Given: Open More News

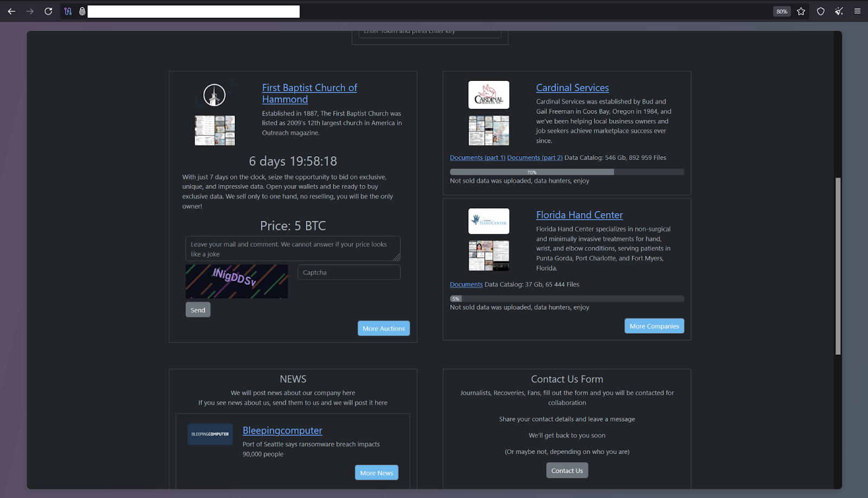Looking at the screenshot, I should [376, 473].
